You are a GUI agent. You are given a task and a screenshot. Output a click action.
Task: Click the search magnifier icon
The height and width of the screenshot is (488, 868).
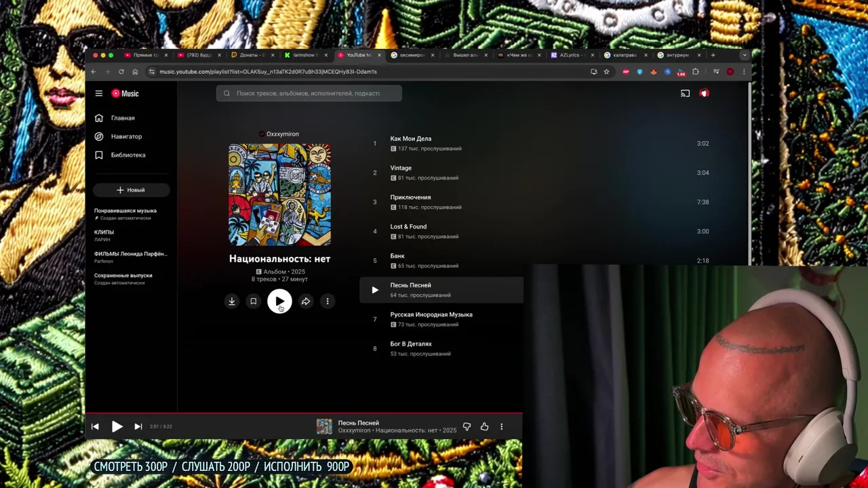pyautogui.click(x=226, y=94)
